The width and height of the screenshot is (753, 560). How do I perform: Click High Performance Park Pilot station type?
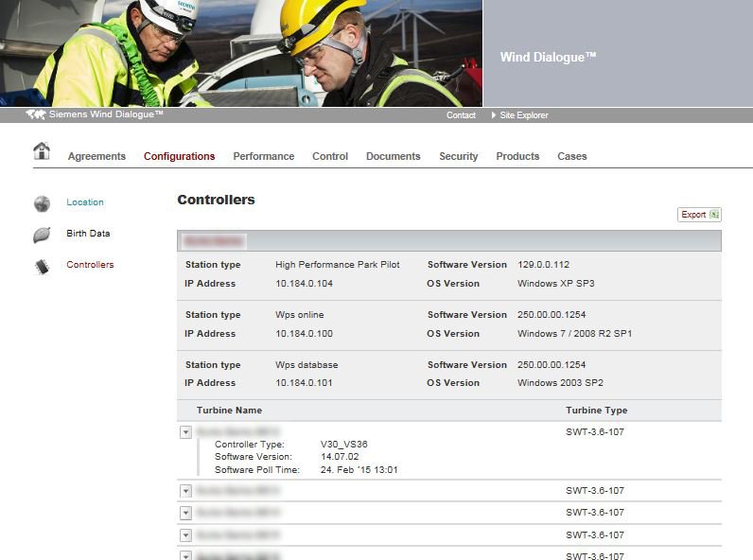(x=338, y=265)
